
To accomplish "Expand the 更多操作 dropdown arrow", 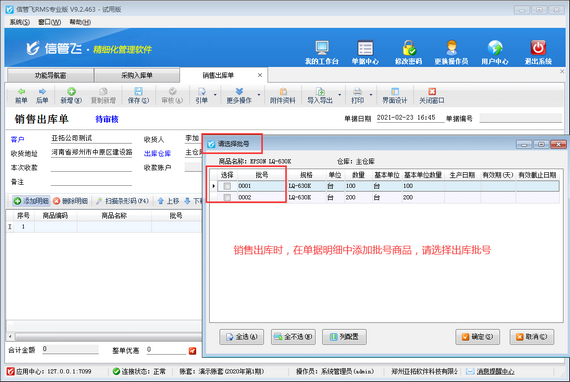I will tap(259, 95).
